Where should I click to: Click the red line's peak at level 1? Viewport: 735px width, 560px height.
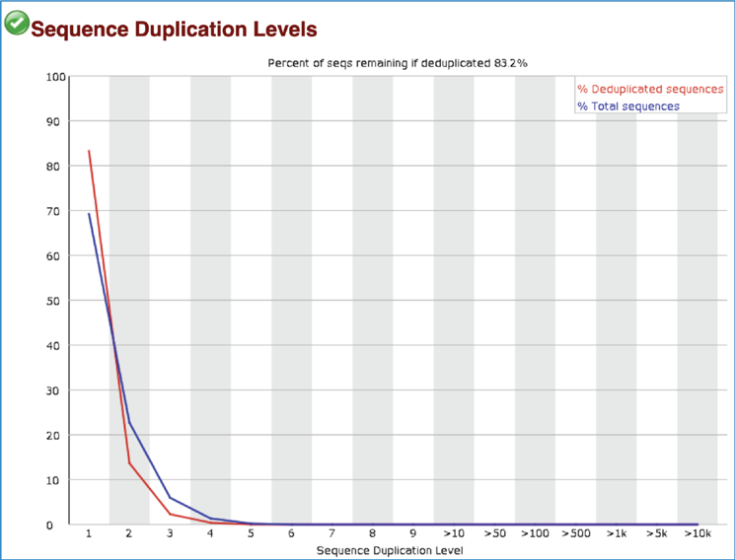[89, 151]
